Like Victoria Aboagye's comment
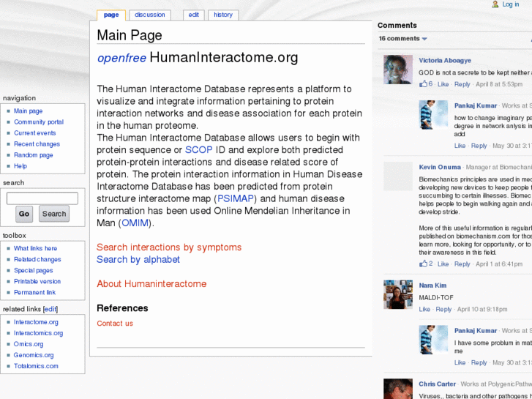This screenshot has height=399, width=532. (x=443, y=84)
